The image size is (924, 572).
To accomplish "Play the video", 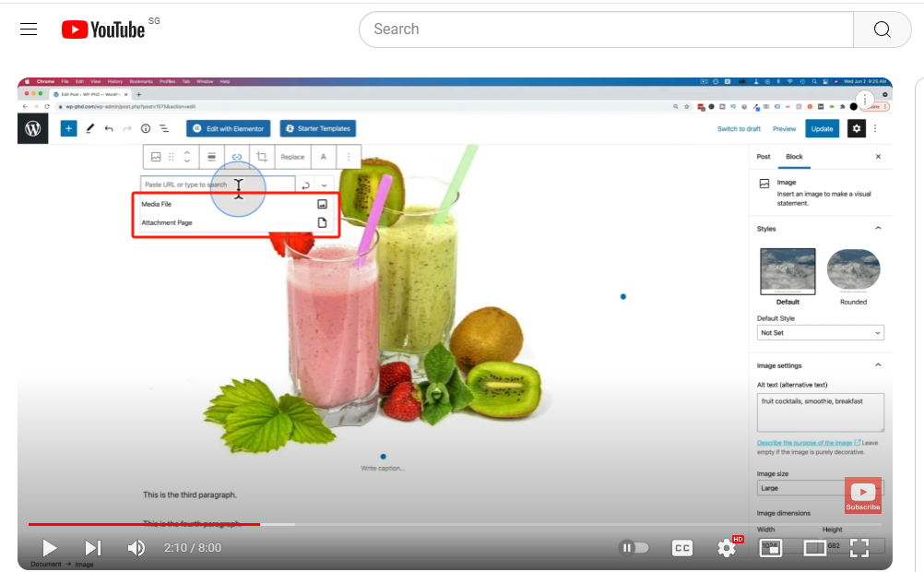I will click(x=50, y=548).
